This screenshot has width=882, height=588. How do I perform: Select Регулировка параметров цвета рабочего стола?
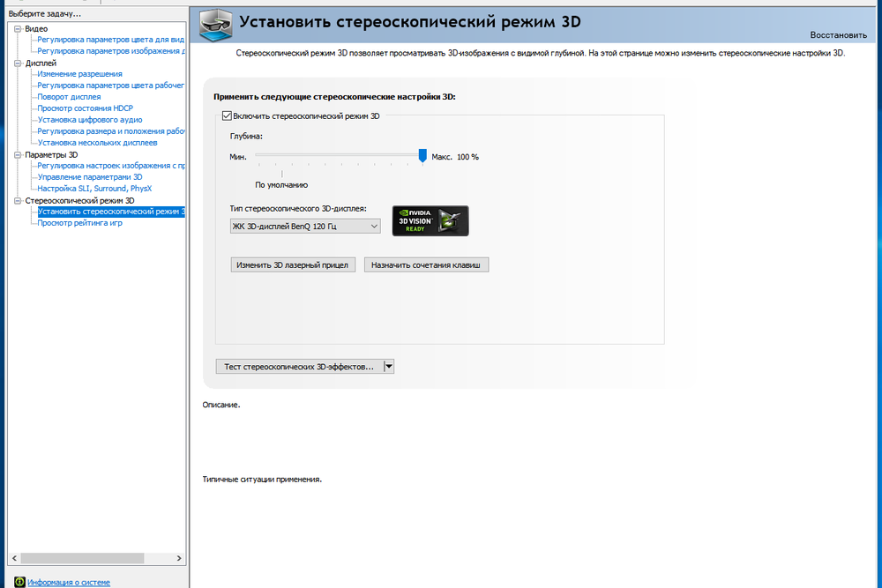tap(111, 86)
